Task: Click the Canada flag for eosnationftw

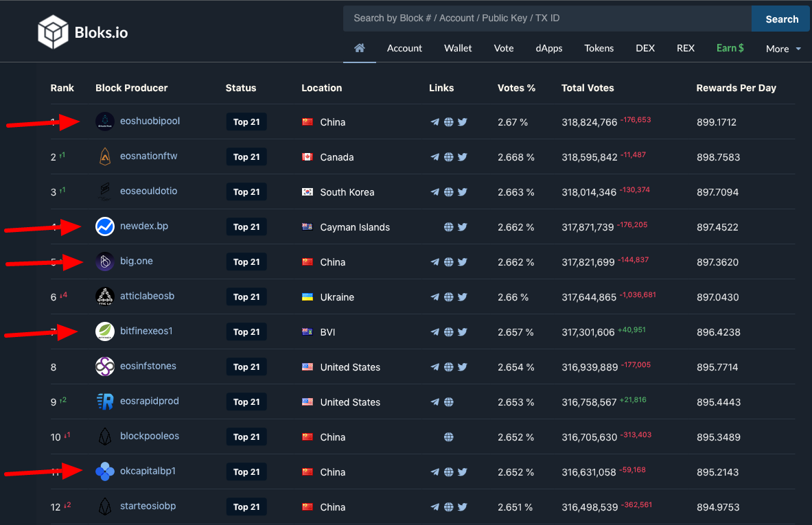Action: 308,156
